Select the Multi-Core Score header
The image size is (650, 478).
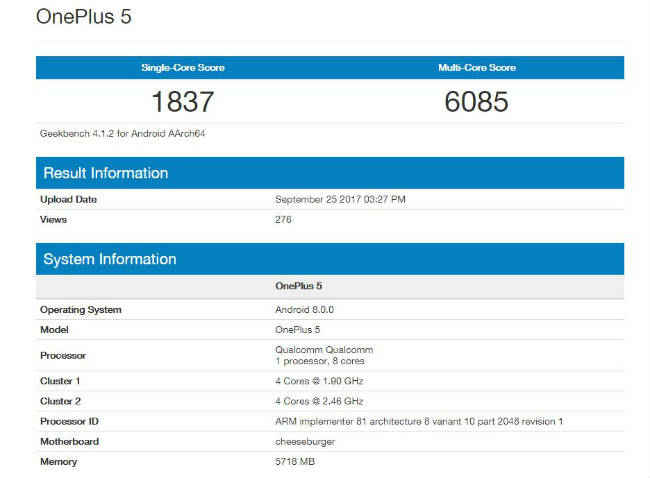477,68
